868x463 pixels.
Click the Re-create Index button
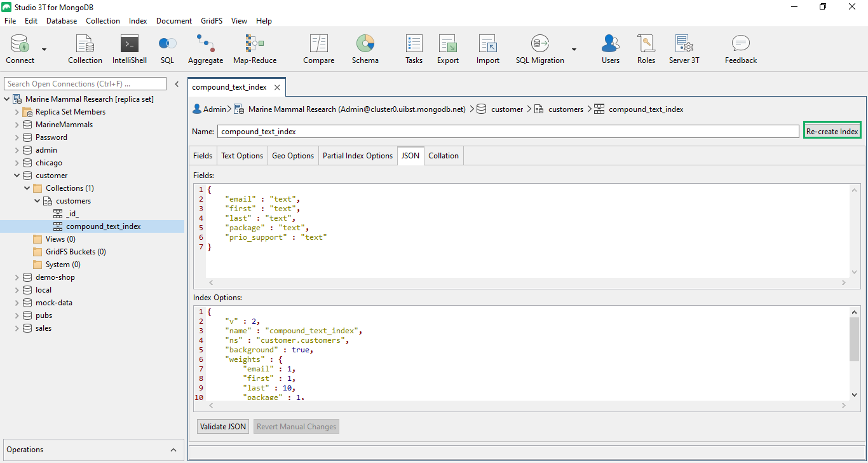(832, 131)
